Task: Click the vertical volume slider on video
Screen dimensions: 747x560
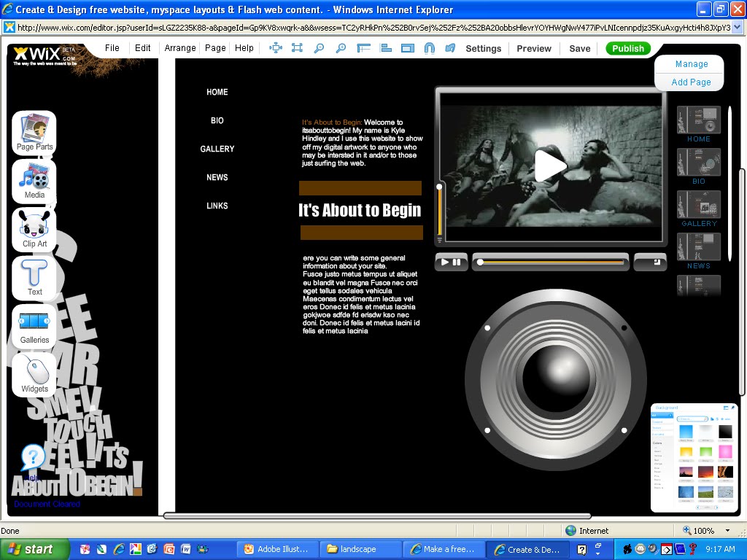Action: point(439,212)
